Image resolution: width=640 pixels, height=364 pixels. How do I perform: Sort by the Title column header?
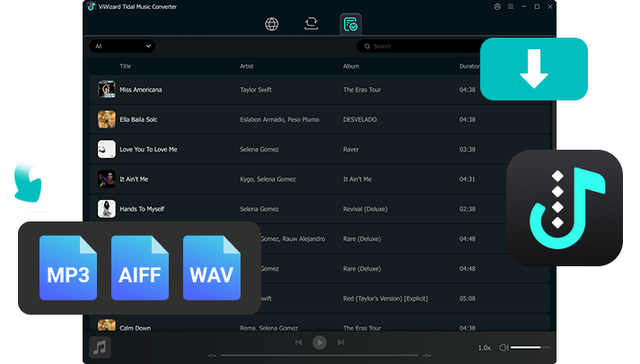click(x=126, y=66)
